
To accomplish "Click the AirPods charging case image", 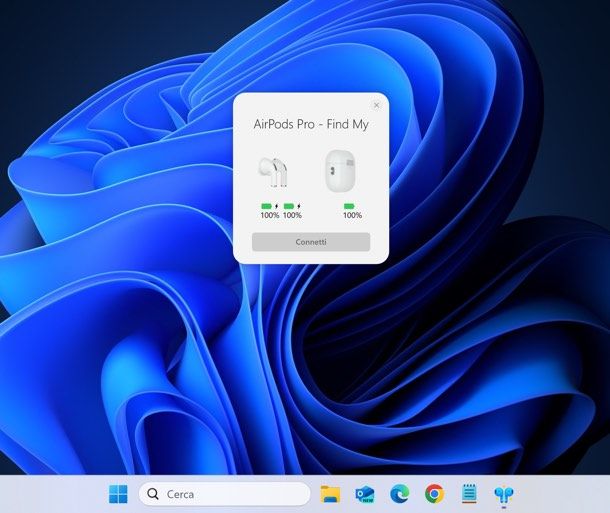I will click(x=340, y=171).
